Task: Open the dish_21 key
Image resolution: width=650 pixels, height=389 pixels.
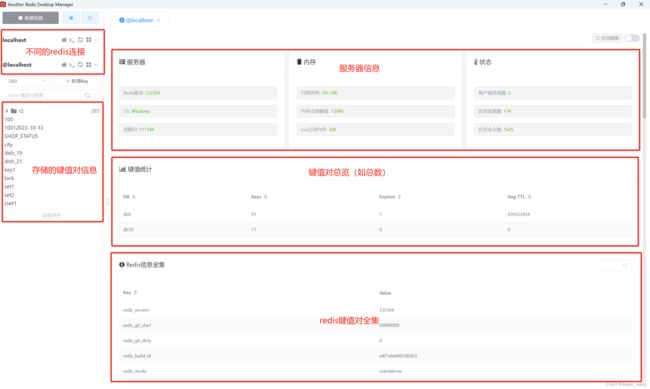Action: point(13,161)
